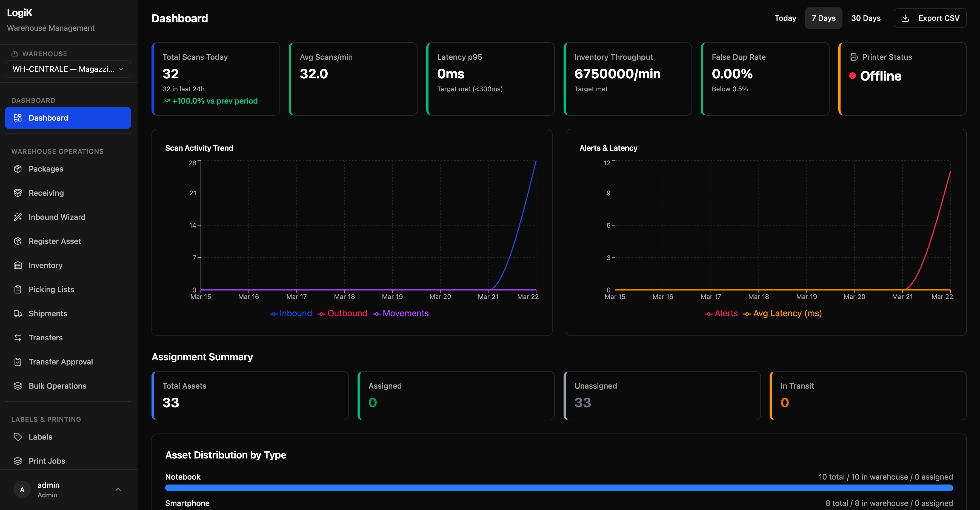Click the Picking Lists clipboard icon
The height and width of the screenshot is (510, 980).
pyautogui.click(x=18, y=289)
